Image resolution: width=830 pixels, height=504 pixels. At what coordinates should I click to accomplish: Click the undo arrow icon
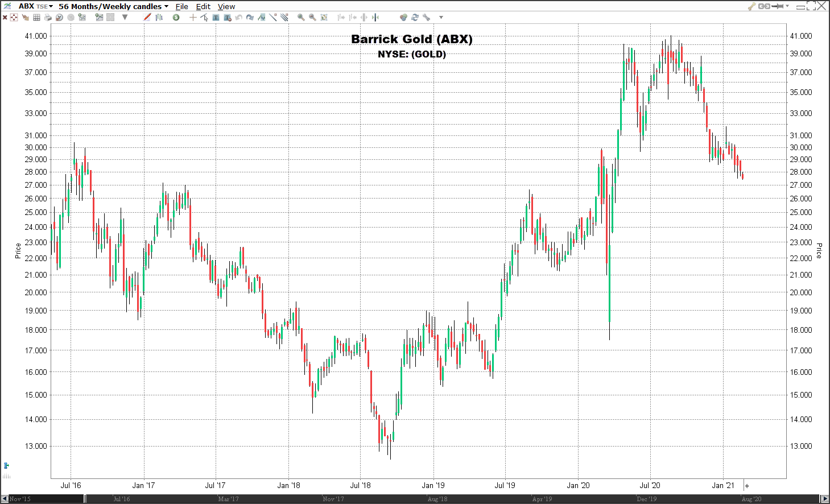(238, 18)
